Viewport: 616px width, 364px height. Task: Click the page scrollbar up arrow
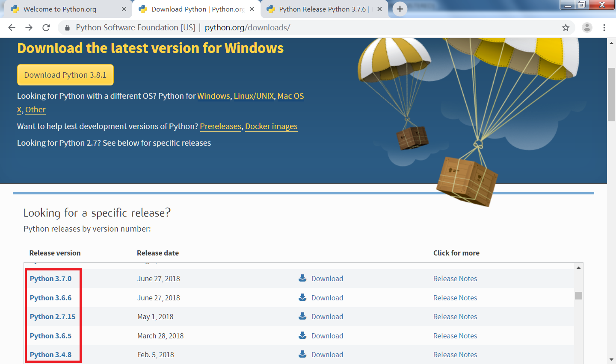pyautogui.click(x=611, y=43)
